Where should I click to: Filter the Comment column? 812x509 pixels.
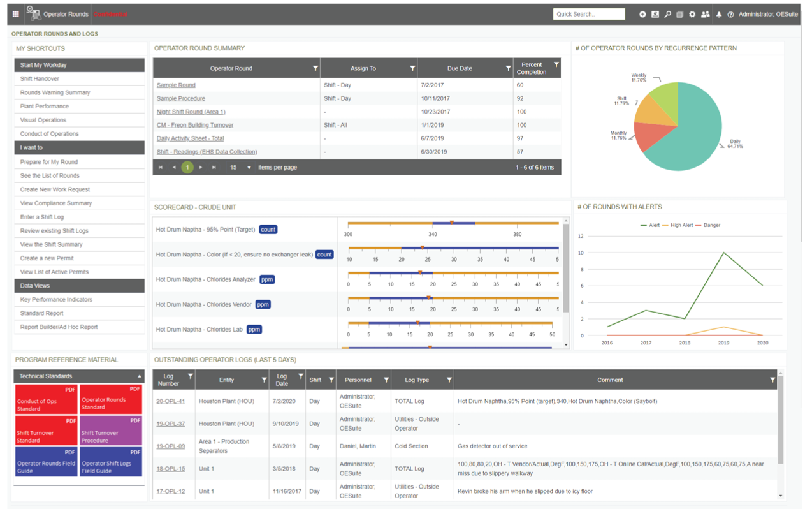[x=772, y=380]
